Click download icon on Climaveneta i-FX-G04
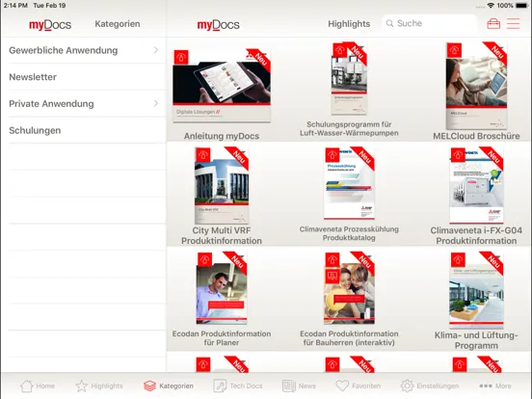532x399 pixels. pyautogui.click(x=458, y=155)
